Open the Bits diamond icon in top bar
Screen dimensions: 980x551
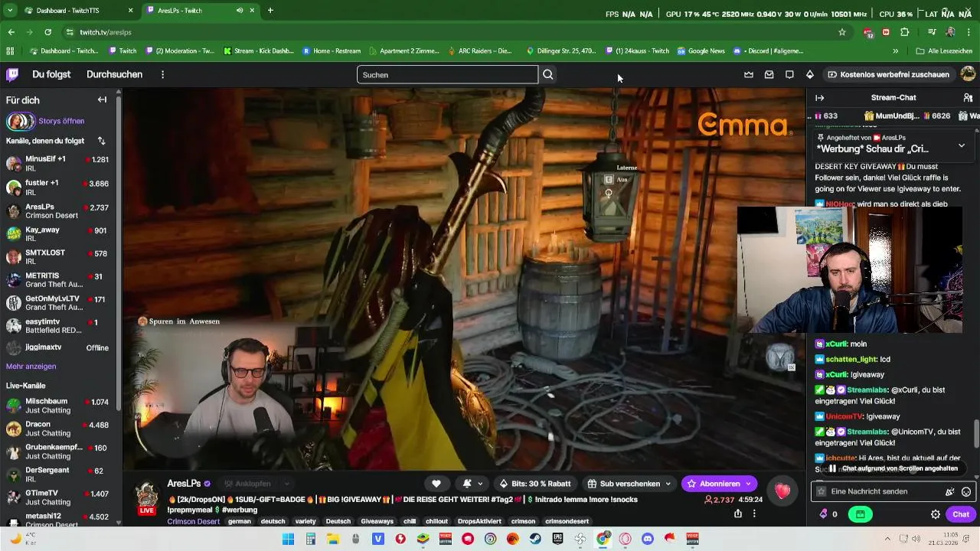[x=809, y=74]
